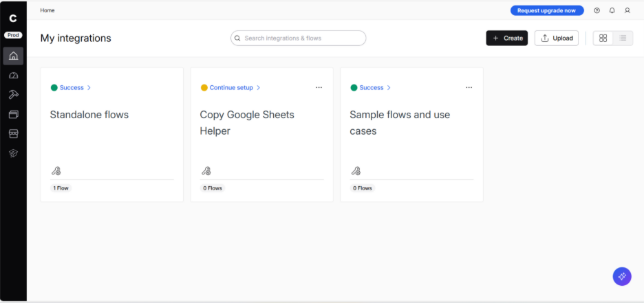644x303 pixels.
Task: Open the user account profile icon
Action: click(x=627, y=10)
